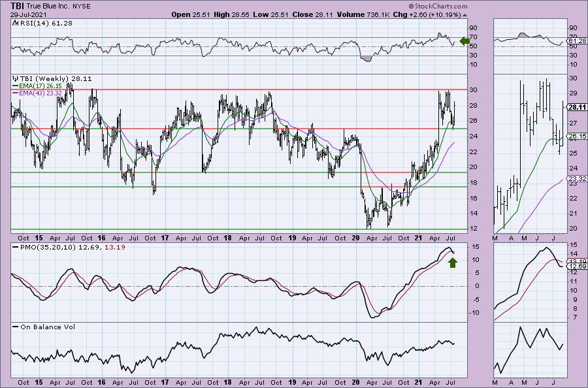The width and height of the screenshot is (588, 388).
Task: Click the purple EMA(43) legend line swatch
Action: click(x=16, y=93)
